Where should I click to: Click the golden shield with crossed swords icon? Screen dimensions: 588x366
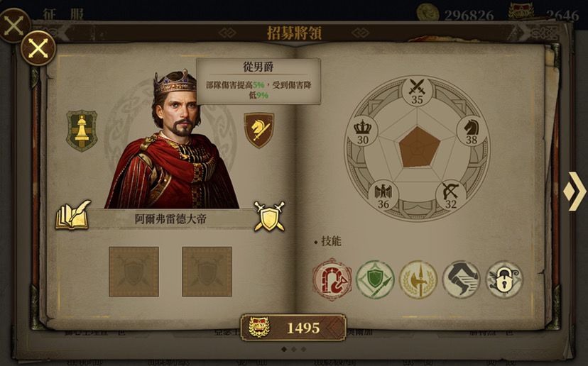tap(269, 217)
